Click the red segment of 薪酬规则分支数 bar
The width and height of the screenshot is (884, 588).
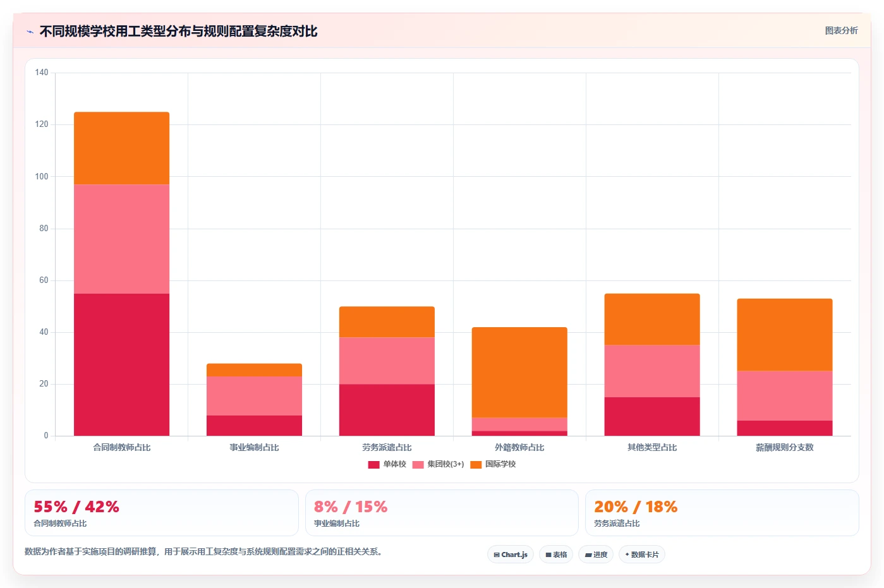click(785, 428)
